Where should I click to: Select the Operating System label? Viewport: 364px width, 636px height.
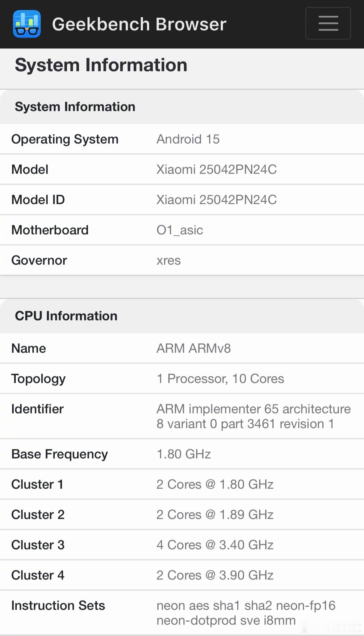[65, 139]
